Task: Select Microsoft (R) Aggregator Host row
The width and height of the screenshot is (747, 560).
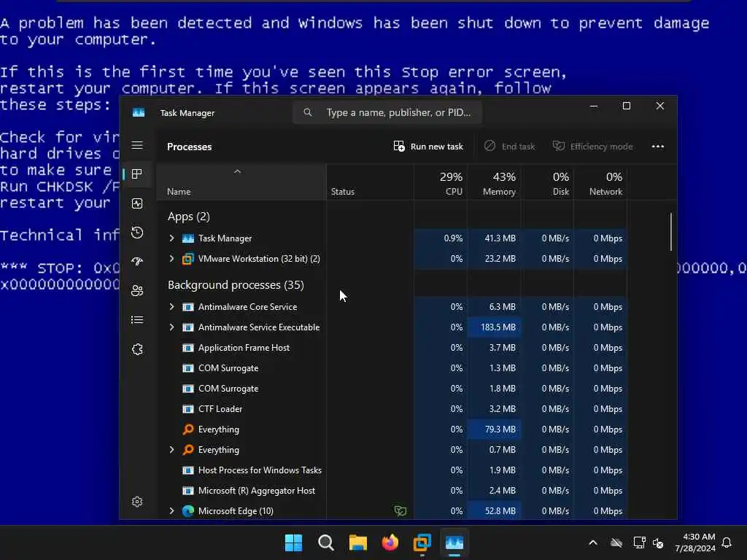Action: (391, 491)
